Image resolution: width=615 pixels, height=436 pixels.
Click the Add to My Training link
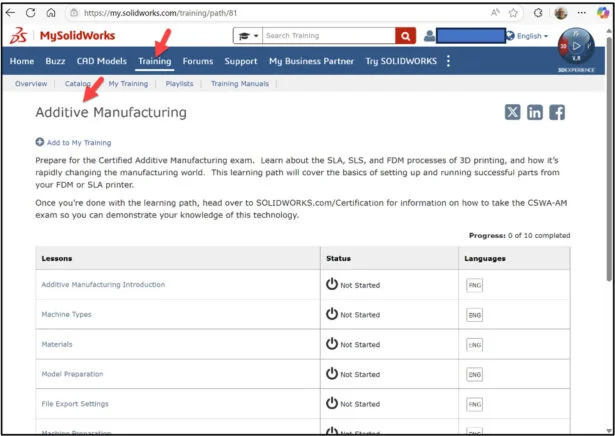74,143
